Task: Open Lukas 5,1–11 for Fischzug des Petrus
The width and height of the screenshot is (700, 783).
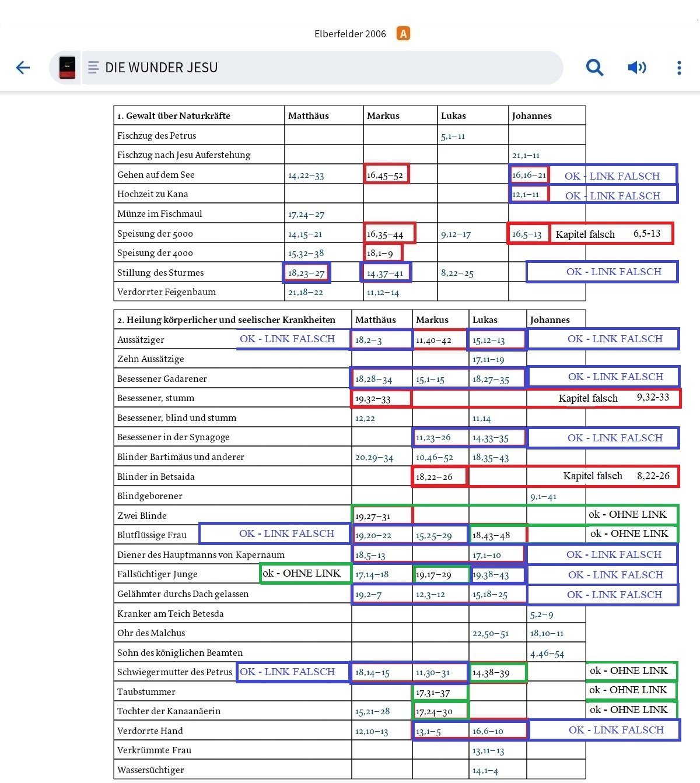Action: 453,136
